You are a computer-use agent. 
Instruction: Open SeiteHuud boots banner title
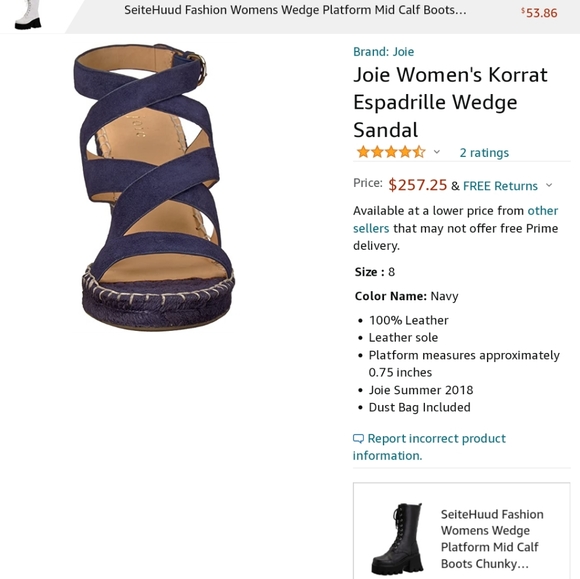[295, 10]
